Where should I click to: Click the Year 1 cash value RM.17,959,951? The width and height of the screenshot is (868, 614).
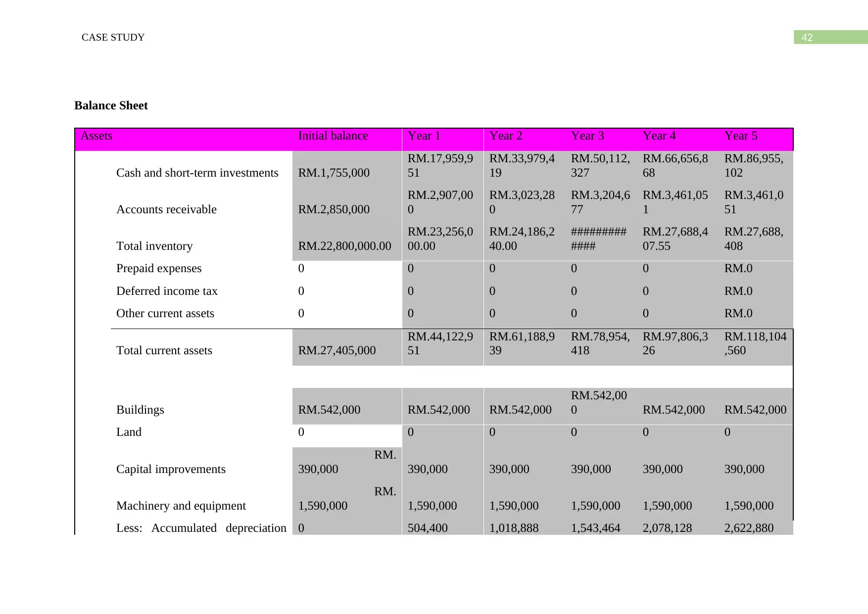(x=440, y=165)
